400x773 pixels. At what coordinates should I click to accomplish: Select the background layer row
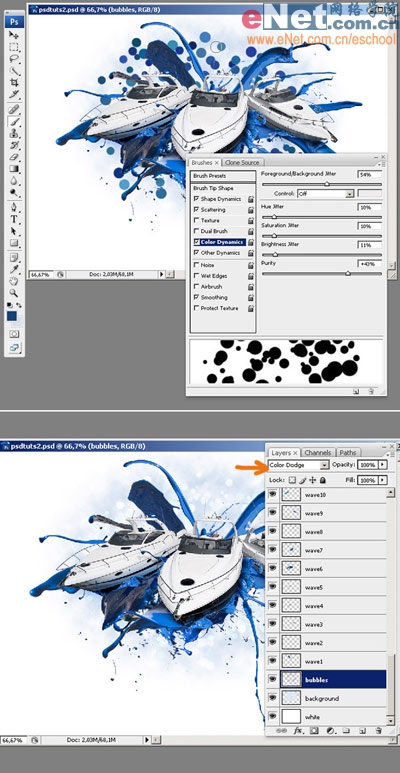pyautogui.click(x=327, y=698)
